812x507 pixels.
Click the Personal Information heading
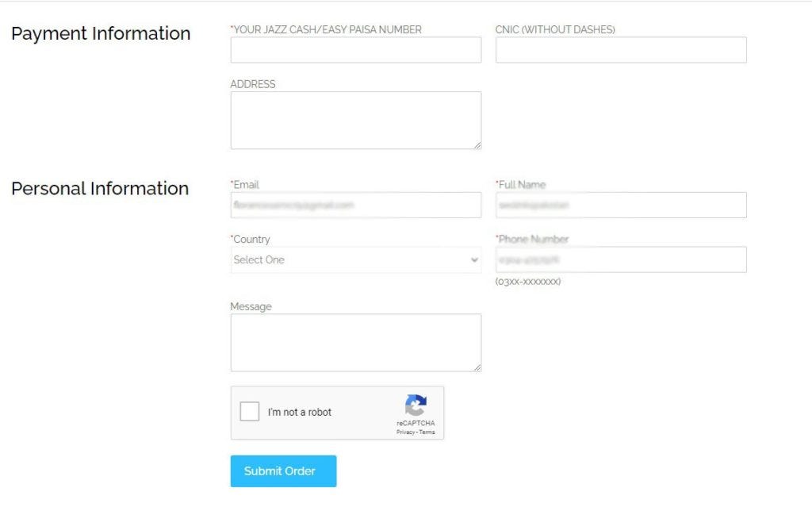tap(100, 189)
